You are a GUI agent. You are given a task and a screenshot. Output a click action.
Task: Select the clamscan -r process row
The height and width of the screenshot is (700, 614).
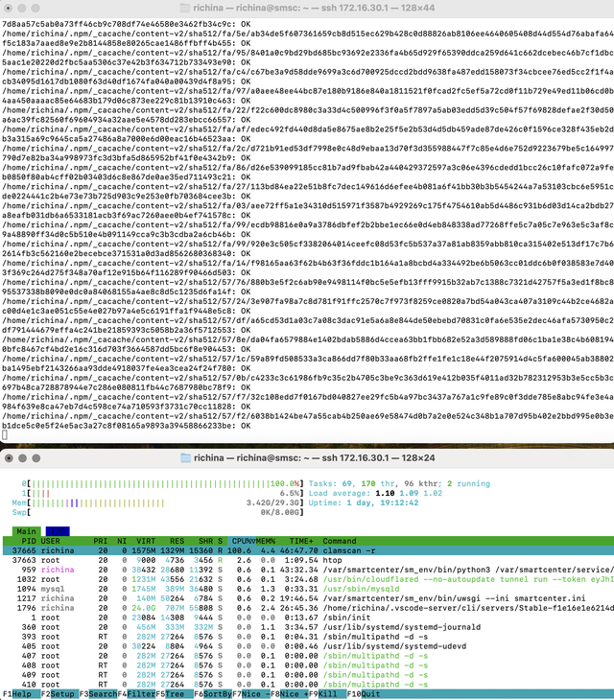[x=307, y=551]
